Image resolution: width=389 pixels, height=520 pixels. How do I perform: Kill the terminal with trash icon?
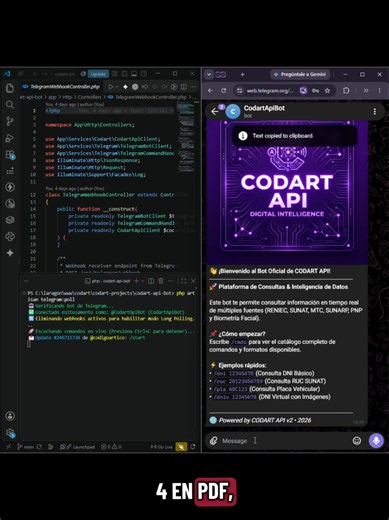click(161, 281)
